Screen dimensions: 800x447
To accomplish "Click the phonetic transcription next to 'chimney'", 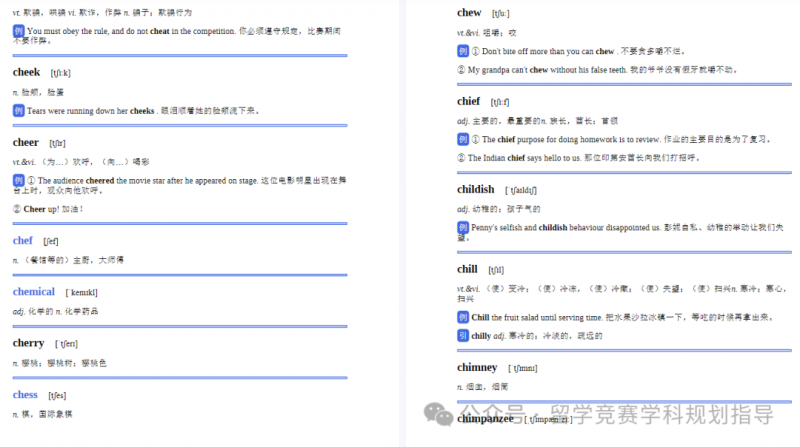I will (x=523, y=368).
